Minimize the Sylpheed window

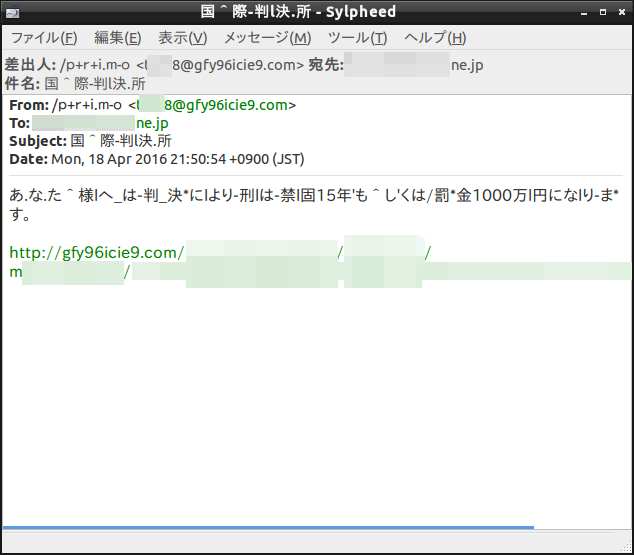583,13
